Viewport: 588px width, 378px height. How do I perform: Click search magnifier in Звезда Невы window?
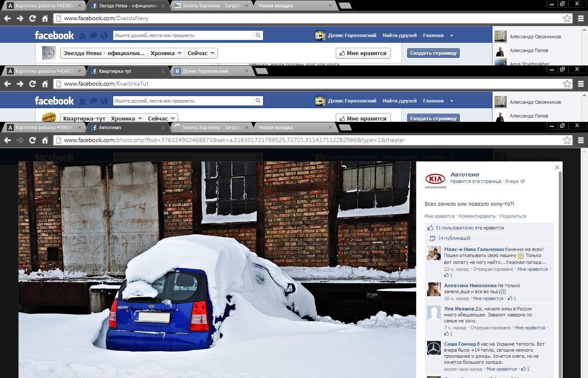tap(258, 35)
